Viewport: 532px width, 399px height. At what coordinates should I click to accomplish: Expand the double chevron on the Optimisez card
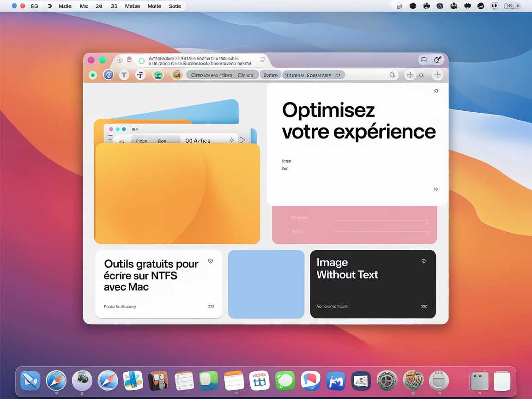pyautogui.click(x=435, y=189)
